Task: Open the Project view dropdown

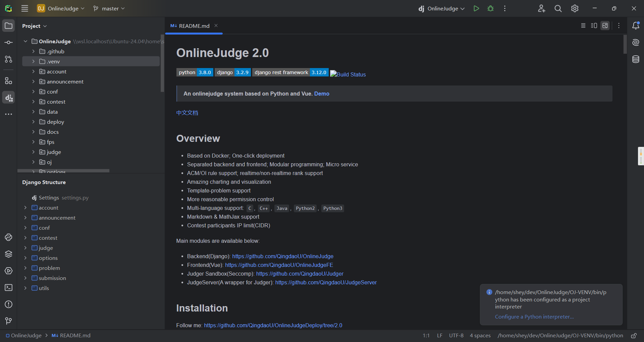Action: (x=34, y=26)
